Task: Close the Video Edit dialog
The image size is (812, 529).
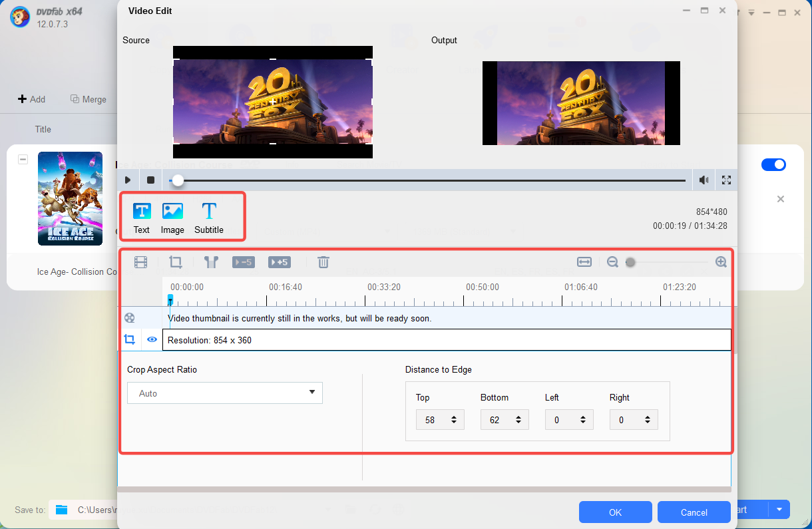Action: [722, 11]
